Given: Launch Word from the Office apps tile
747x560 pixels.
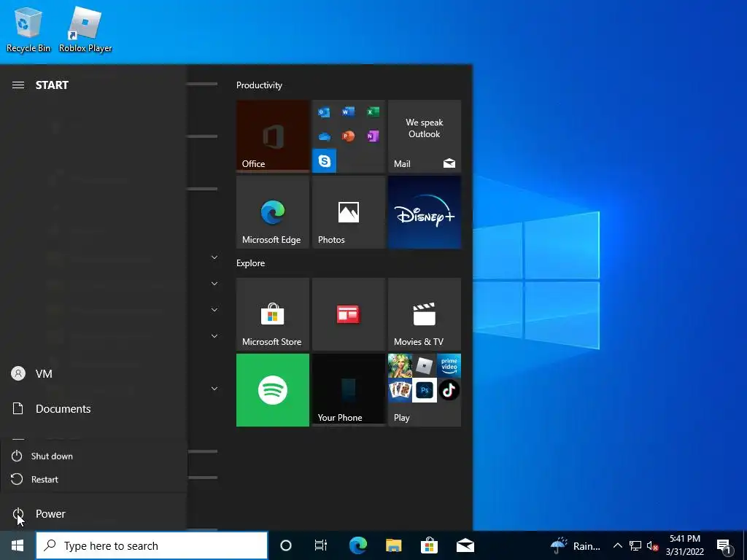Looking at the screenshot, I should pos(348,112).
